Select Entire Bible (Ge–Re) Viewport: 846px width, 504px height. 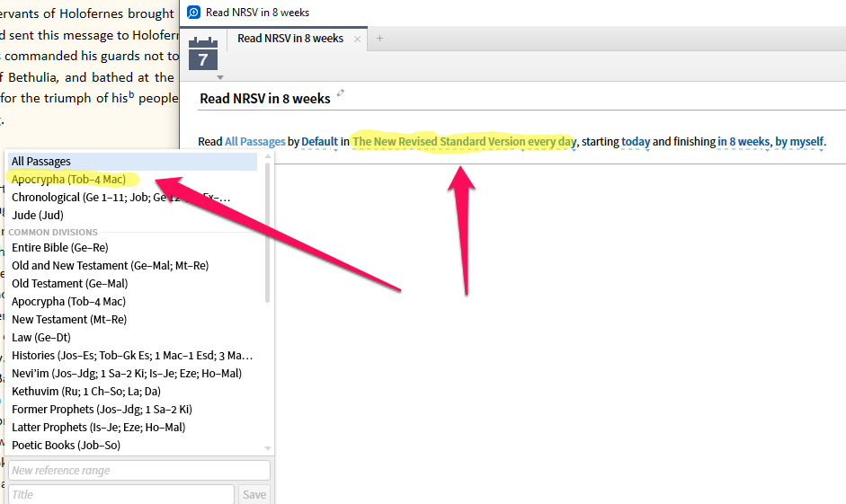132,247
